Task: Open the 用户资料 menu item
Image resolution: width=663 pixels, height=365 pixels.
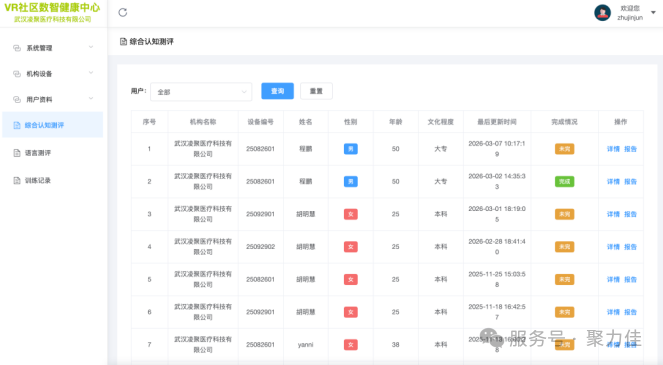Action: [52, 100]
